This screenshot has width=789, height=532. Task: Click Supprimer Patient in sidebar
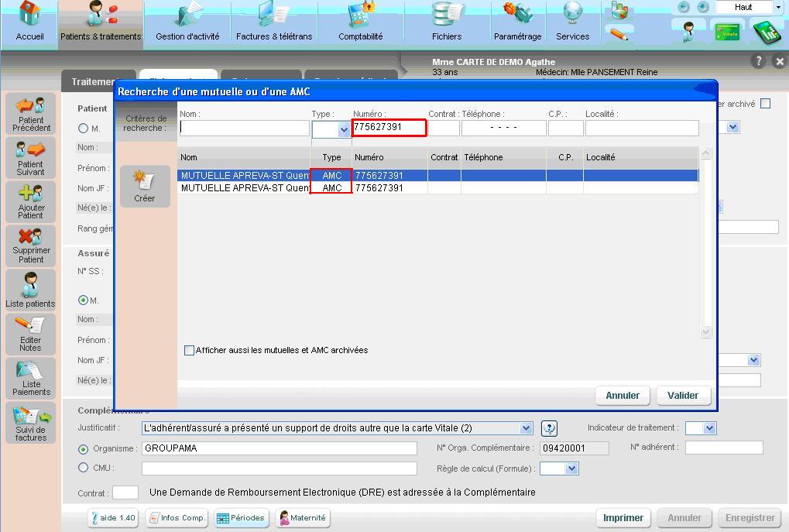(31, 245)
